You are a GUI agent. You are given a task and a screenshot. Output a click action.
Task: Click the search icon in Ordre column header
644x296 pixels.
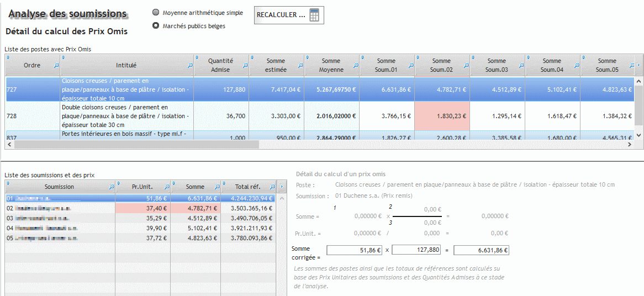click(56, 66)
